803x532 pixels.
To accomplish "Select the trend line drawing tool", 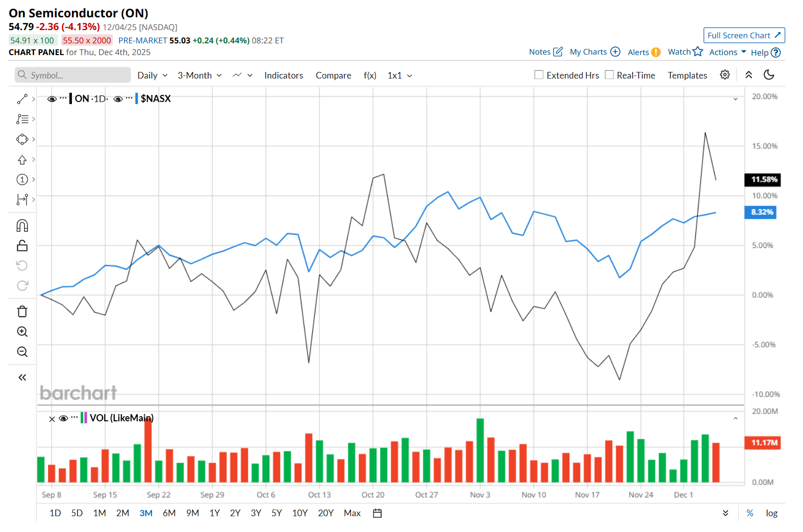I will point(22,99).
